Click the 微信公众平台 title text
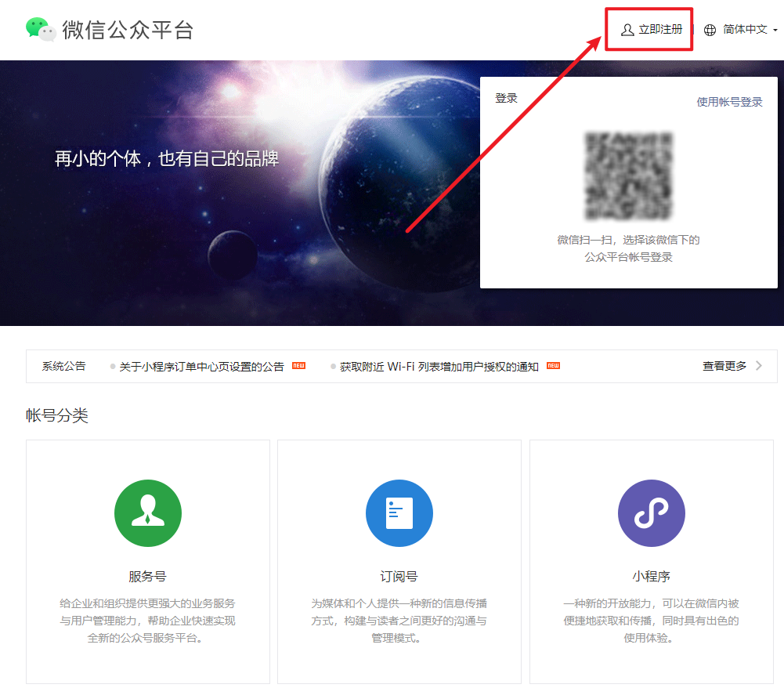This screenshot has width=784, height=688. pyautogui.click(x=128, y=30)
